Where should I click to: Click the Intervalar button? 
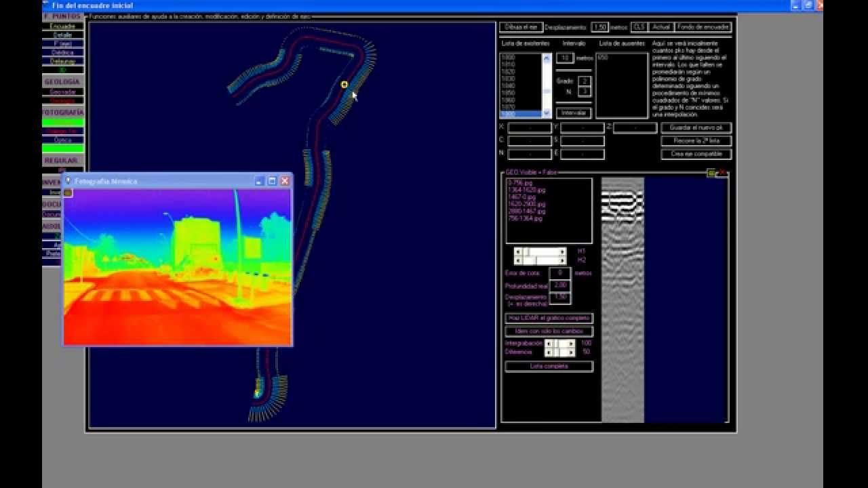coord(574,113)
